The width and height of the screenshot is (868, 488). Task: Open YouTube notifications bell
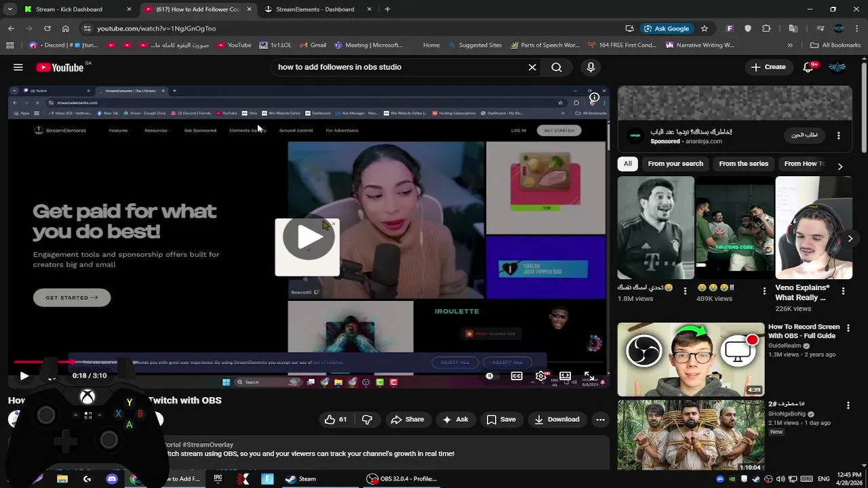tap(808, 67)
